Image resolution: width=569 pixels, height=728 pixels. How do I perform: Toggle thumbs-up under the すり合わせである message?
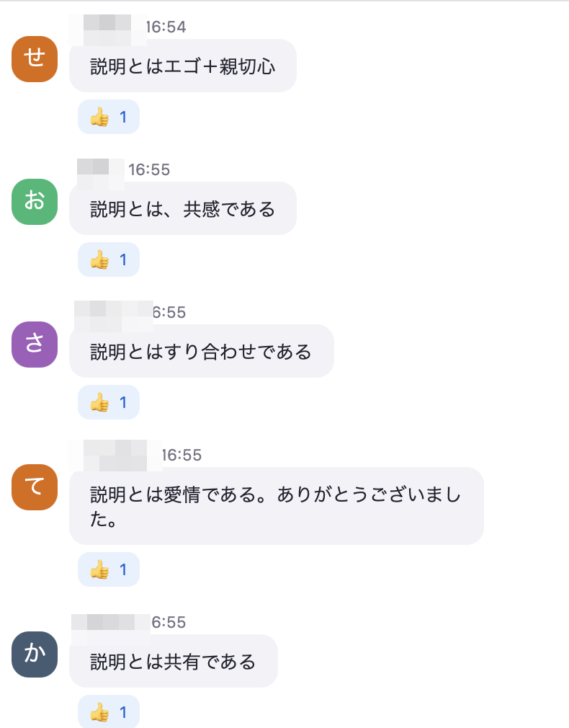(x=108, y=402)
